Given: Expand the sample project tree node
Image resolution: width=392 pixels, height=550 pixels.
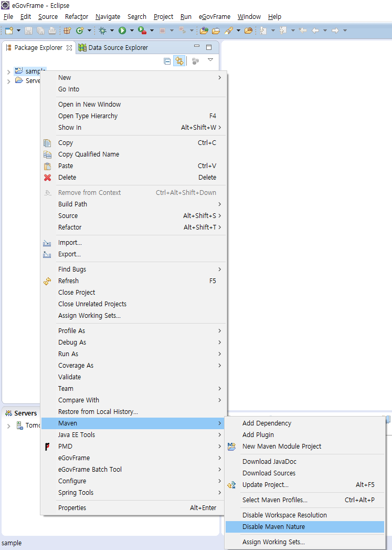Looking at the screenshot, I should tap(8, 71).
